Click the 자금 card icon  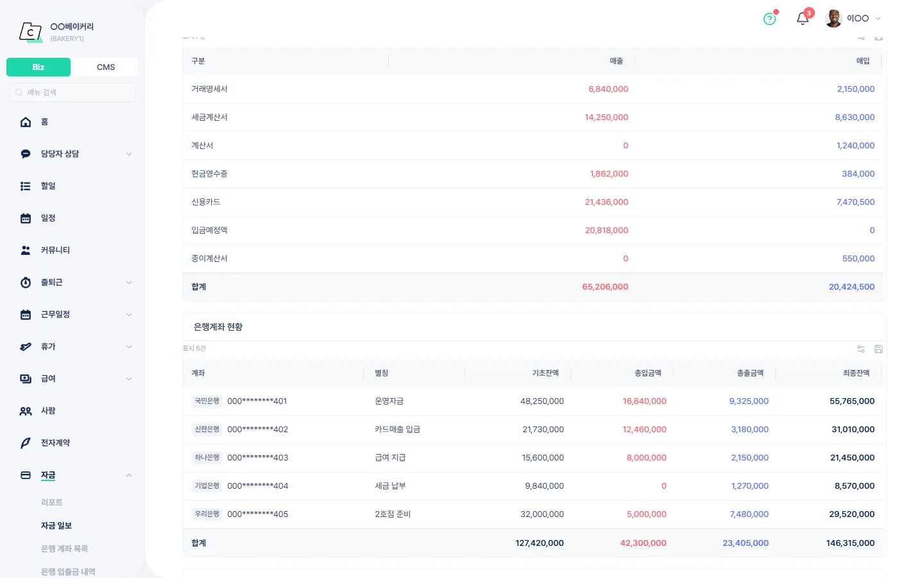(26, 475)
